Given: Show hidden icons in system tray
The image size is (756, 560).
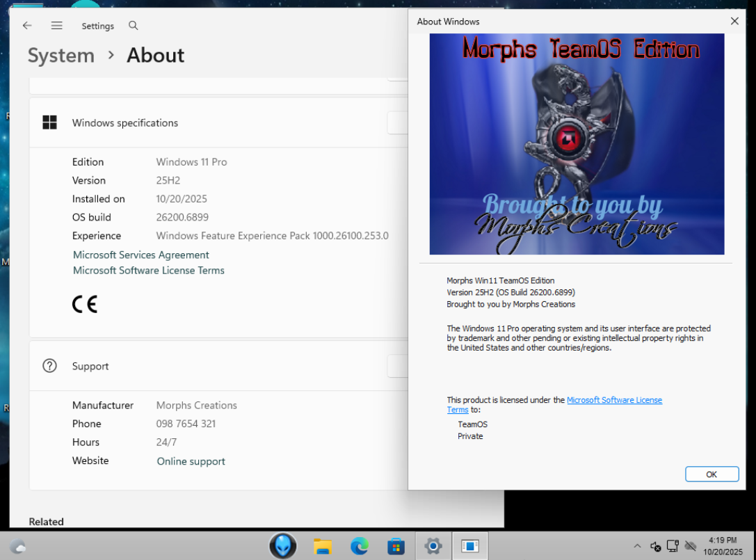Looking at the screenshot, I should (x=637, y=546).
